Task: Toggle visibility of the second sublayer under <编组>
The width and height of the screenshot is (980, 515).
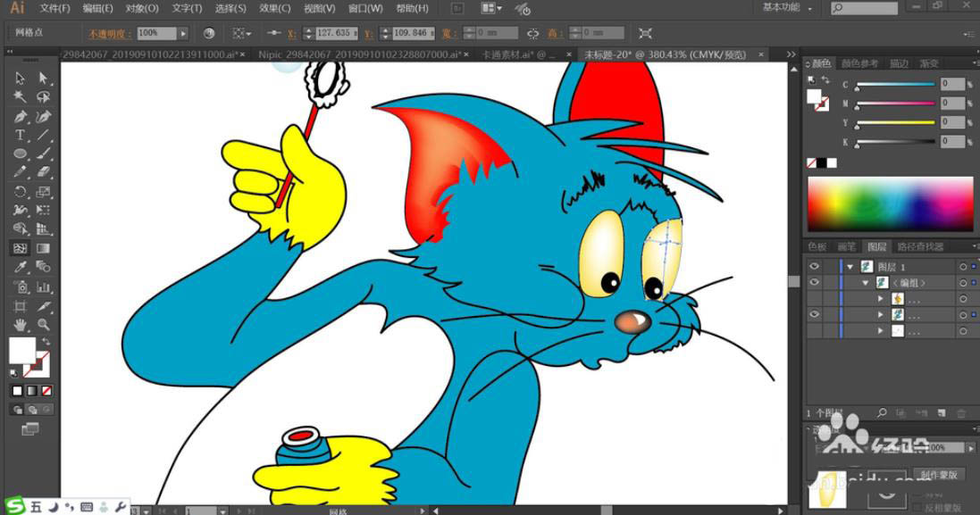Action: pyautogui.click(x=814, y=314)
